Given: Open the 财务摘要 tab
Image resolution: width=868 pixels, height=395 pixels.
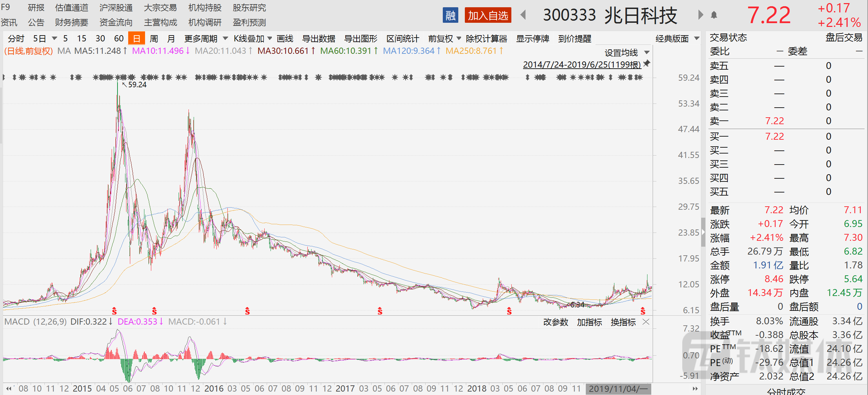Looking at the screenshot, I should [x=72, y=22].
